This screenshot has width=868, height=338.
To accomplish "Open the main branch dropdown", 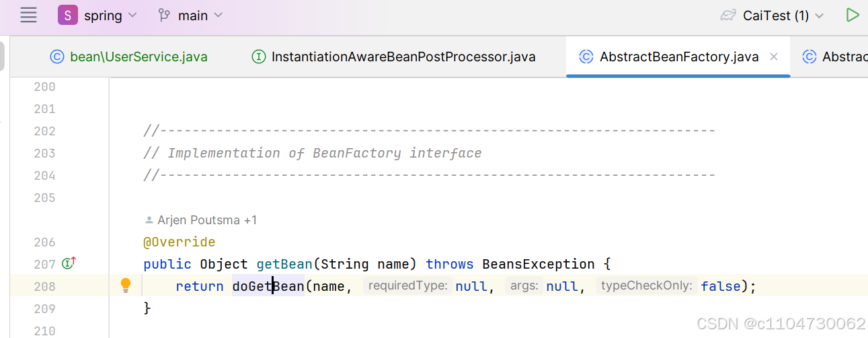I will coord(190,15).
